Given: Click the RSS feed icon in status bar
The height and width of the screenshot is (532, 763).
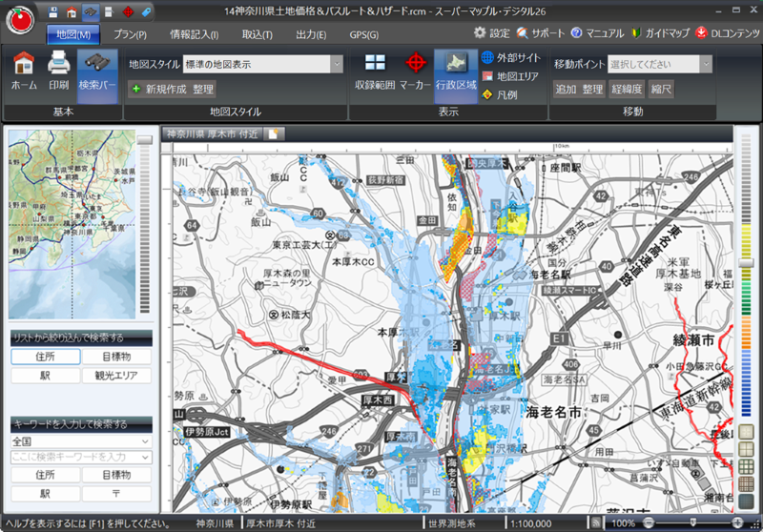Looking at the screenshot, I should coord(595,523).
